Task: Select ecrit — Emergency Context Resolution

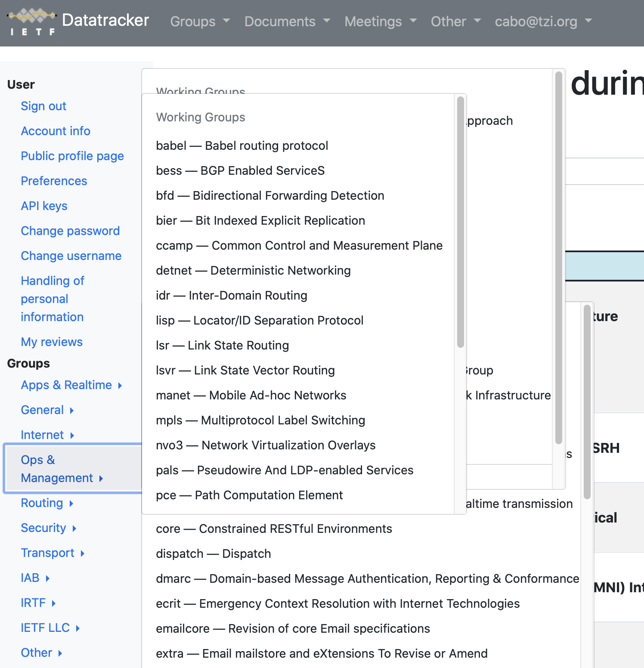Action: pyautogui.click(x=337, y=603)
